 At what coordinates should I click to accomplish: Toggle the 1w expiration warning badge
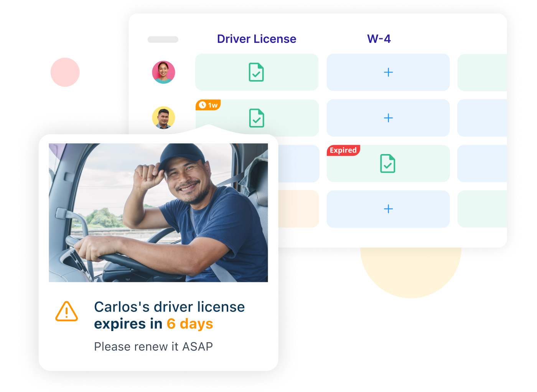click(x=208, y=104)
